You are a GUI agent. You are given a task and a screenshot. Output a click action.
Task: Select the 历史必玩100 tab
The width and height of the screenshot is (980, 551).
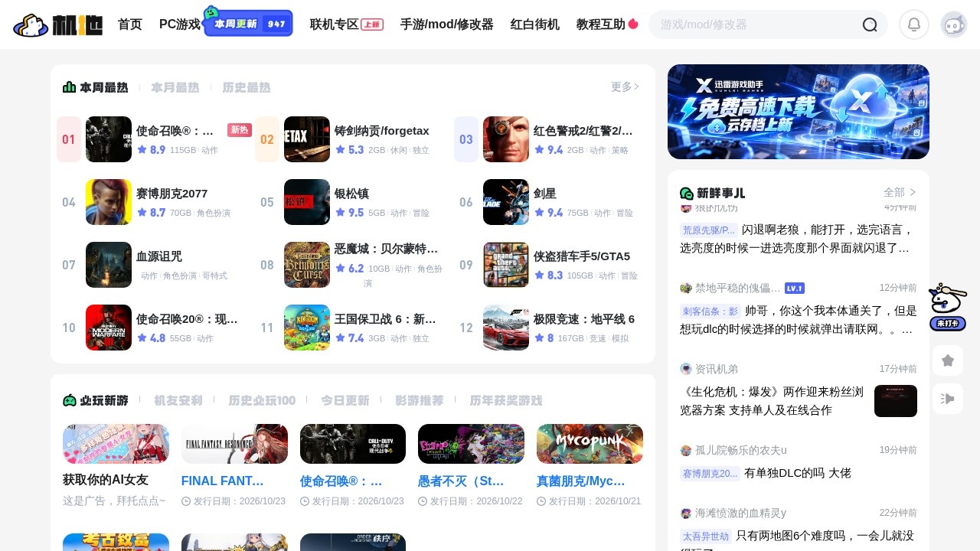tap(262, 400)
